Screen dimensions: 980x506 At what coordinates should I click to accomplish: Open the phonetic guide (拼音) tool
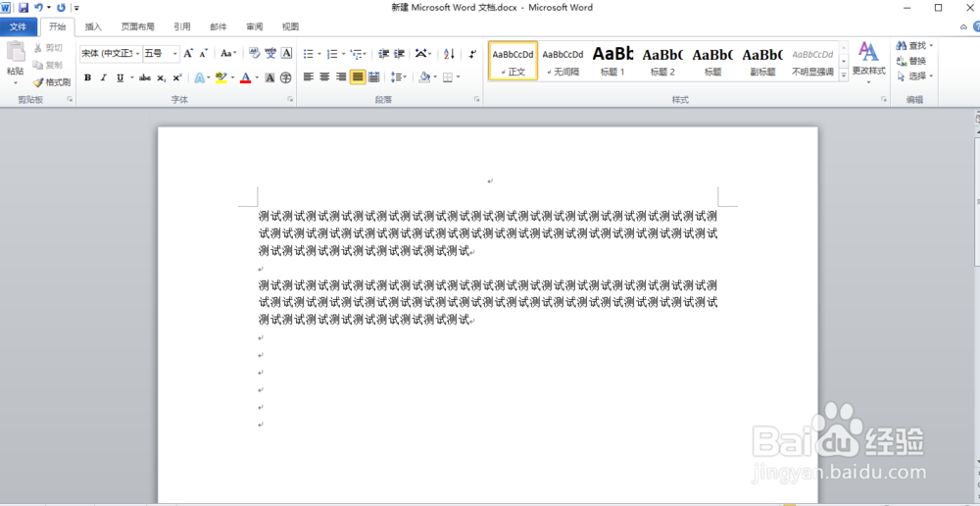point(270,54)
